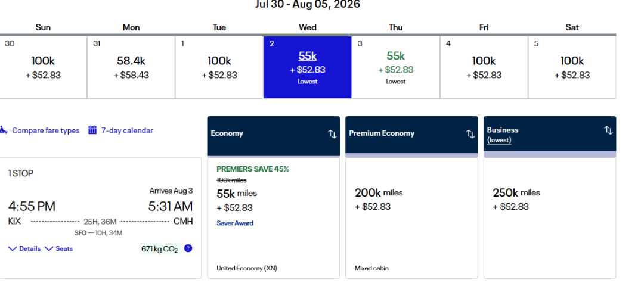Select Tuesday 1 date cell

[x=219, y=67]
